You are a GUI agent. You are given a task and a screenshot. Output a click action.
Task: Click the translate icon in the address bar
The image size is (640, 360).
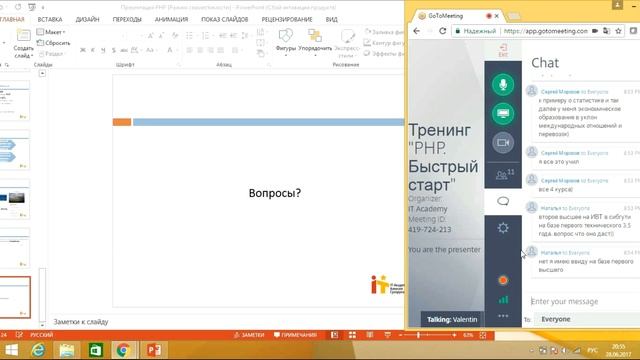(607, 31)
